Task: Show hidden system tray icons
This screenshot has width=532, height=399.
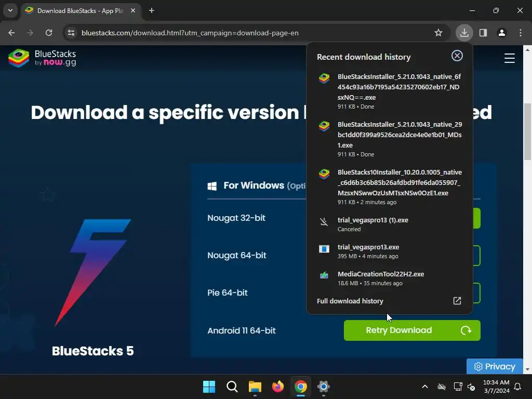Action: click(425, 387)
